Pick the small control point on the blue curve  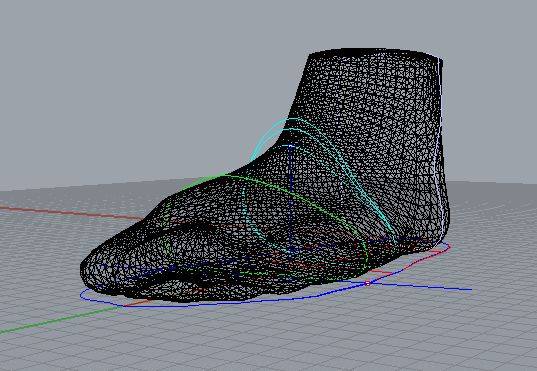368,283
